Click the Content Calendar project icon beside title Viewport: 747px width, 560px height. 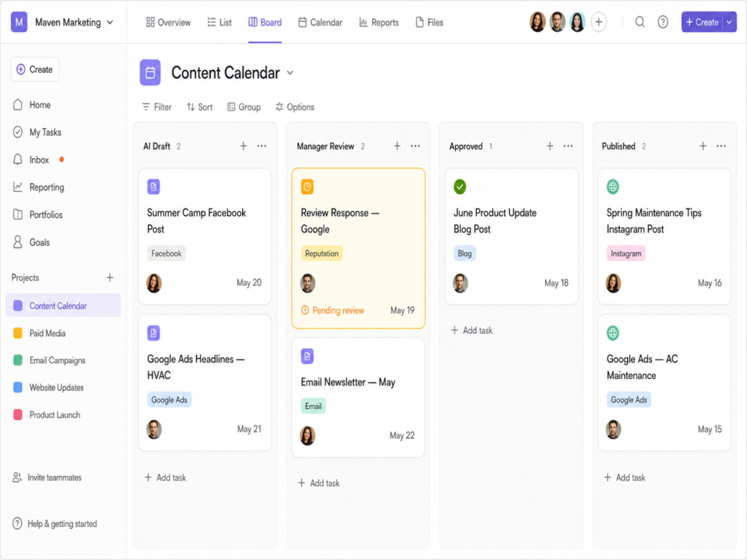click(x=150, y=72)
